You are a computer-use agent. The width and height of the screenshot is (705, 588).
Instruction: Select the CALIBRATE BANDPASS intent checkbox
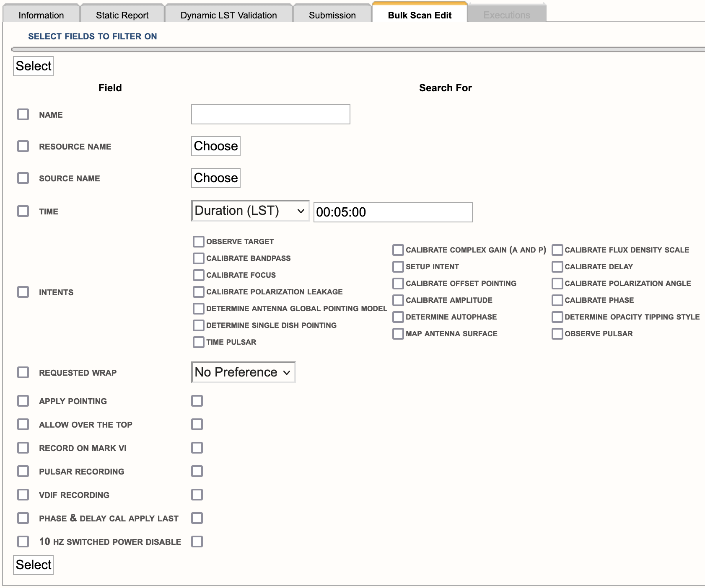tap(198, 258)
